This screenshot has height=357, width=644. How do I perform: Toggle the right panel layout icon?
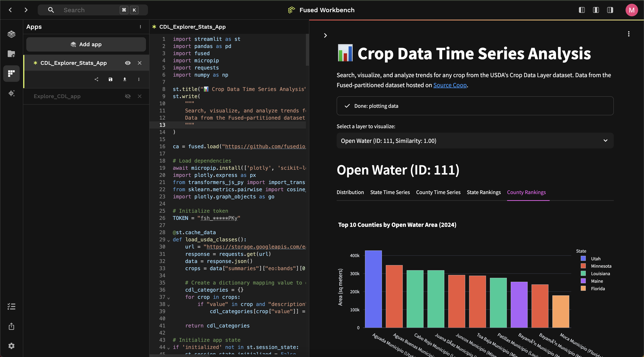pos(610,10)
